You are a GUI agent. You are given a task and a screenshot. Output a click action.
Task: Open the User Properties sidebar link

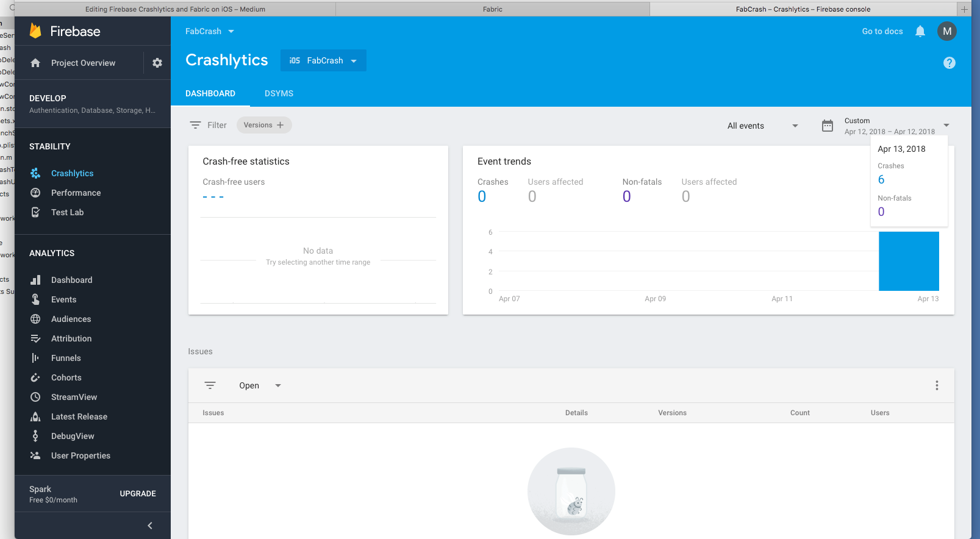80,455
